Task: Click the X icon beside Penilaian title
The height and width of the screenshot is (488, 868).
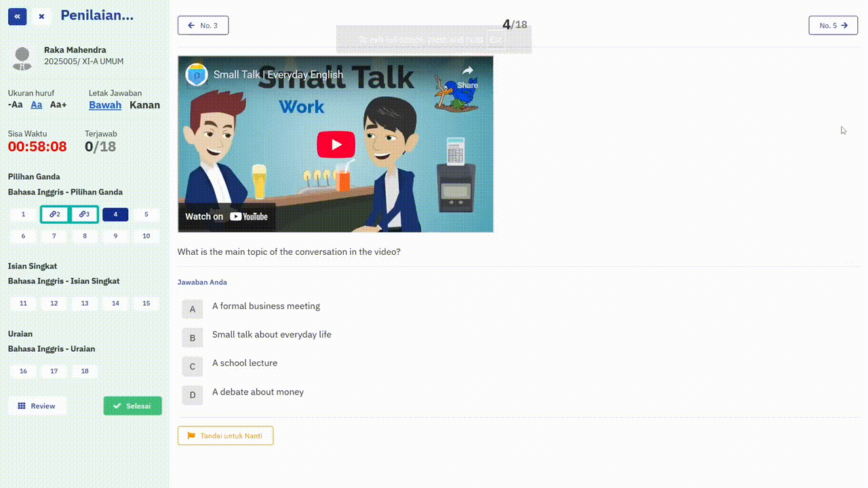Action: pyautogui.click(x=41, y=16)
